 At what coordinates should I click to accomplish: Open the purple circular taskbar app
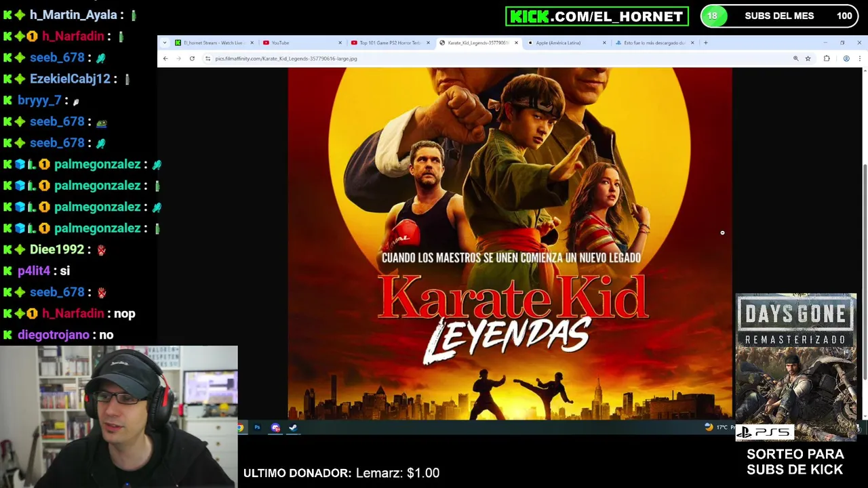[x=275, y=428]
